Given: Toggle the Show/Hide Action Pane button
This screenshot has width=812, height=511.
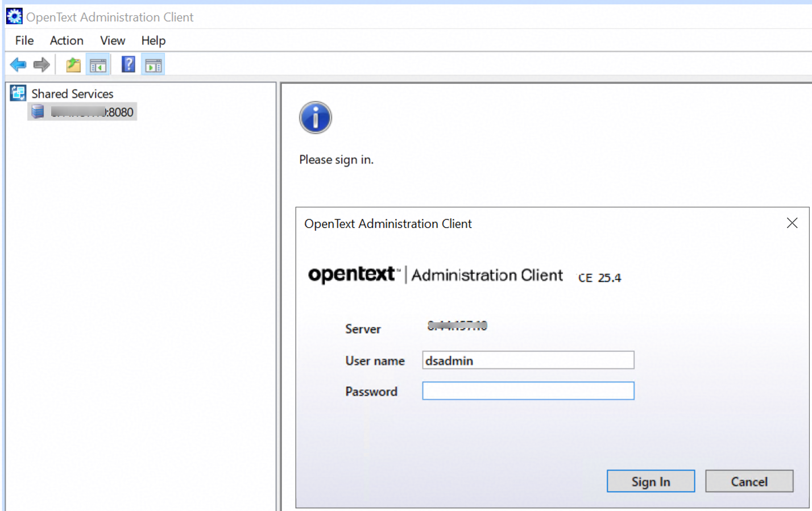Looking at the screenshot, I should 154,65.
